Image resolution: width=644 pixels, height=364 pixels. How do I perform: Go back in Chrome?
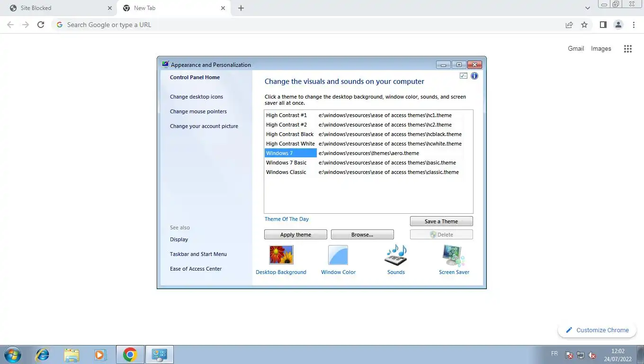pos(10,25)
